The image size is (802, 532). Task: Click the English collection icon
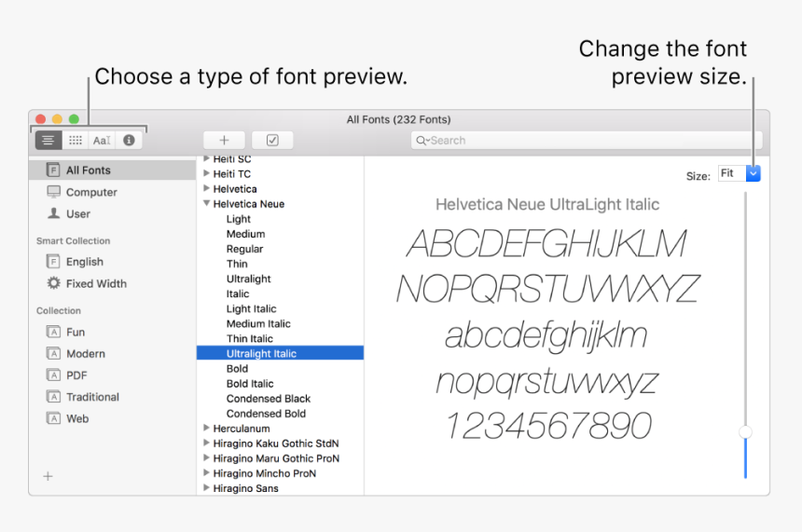[x=53, y=262]
